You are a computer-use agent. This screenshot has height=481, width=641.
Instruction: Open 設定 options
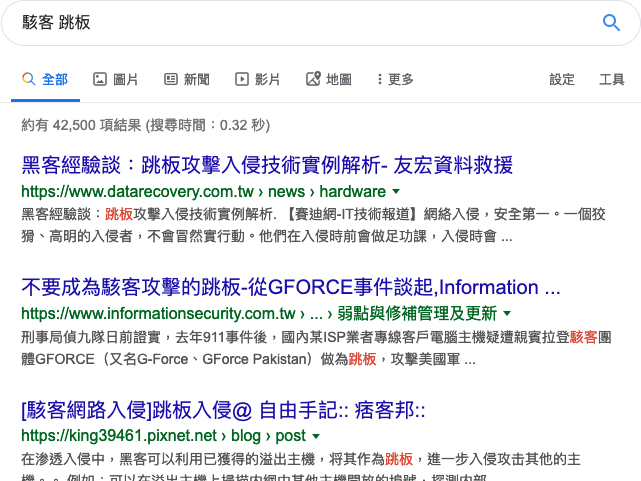click(x=562, y=79)
